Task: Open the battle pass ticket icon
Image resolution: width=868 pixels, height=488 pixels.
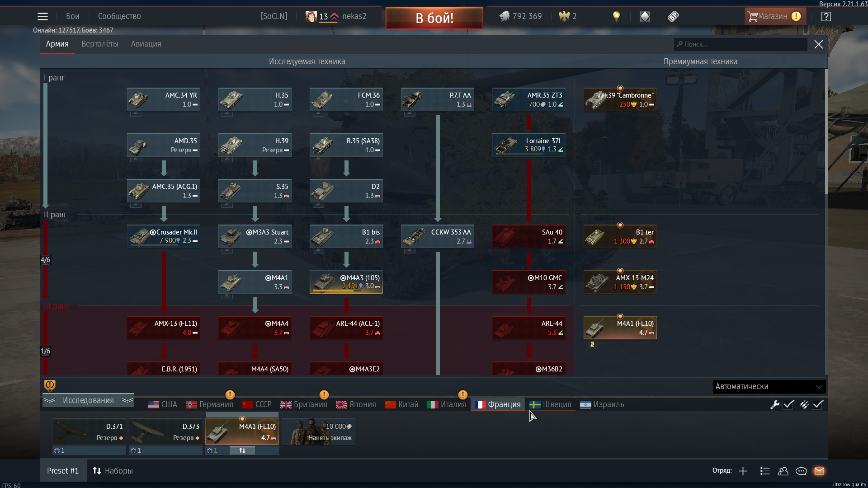Action: 673,16
